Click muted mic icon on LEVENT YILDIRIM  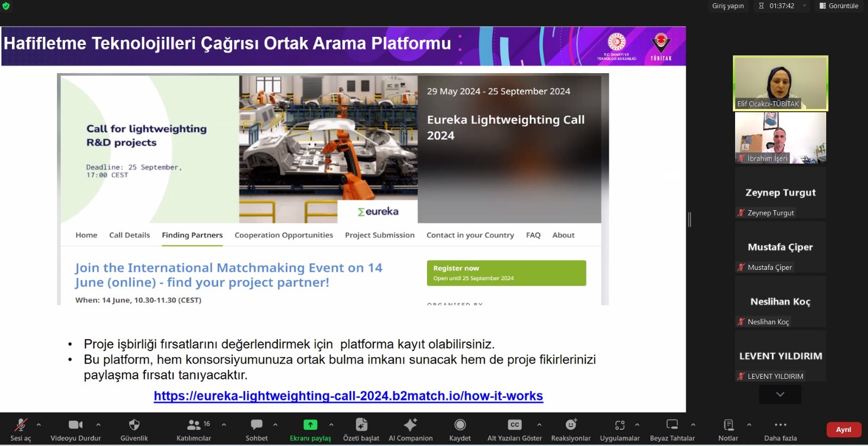pos(741,376)
